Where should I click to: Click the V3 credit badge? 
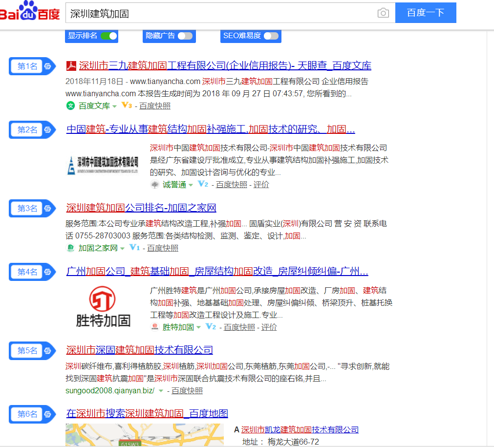click(x=127, y=105)
